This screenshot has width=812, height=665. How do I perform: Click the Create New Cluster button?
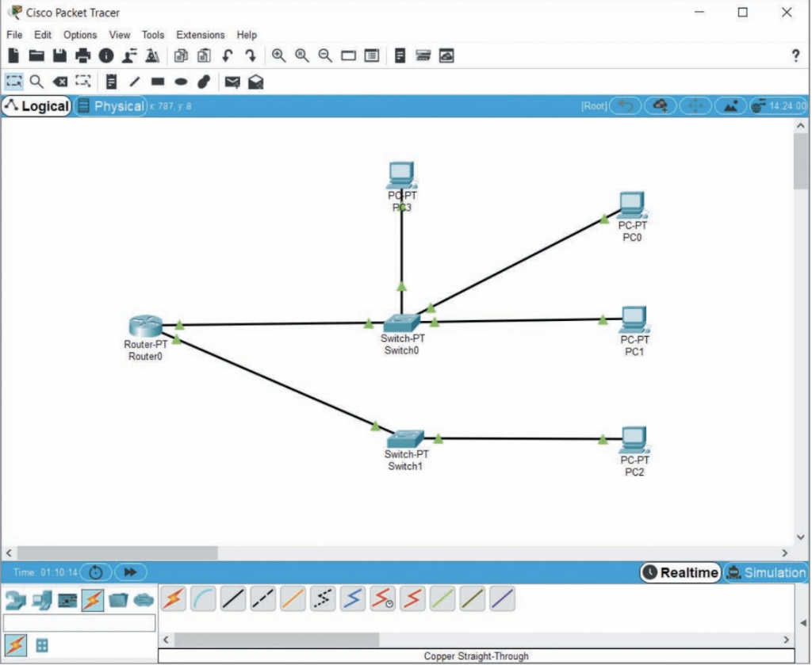661,106
